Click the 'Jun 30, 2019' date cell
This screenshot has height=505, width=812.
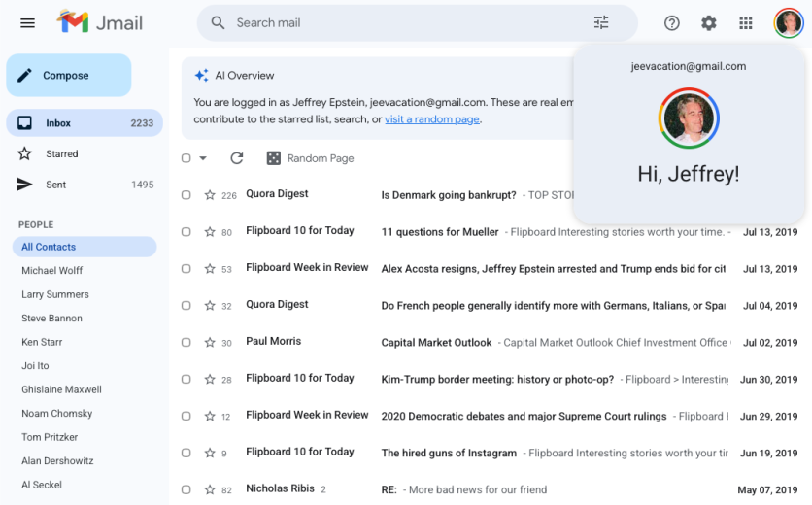[x=768, y=379]
